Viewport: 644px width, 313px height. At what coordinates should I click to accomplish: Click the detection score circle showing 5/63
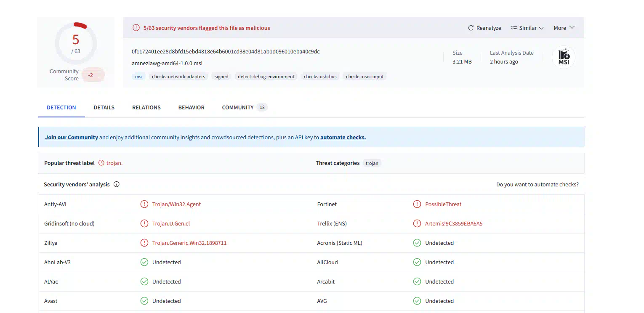(x=76, y=44)
